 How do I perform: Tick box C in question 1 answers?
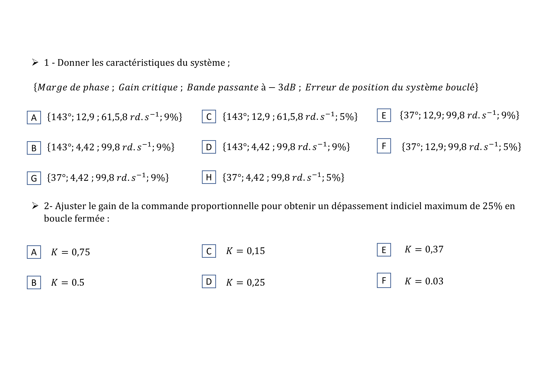pyautogui.click(x=209, y=116)
